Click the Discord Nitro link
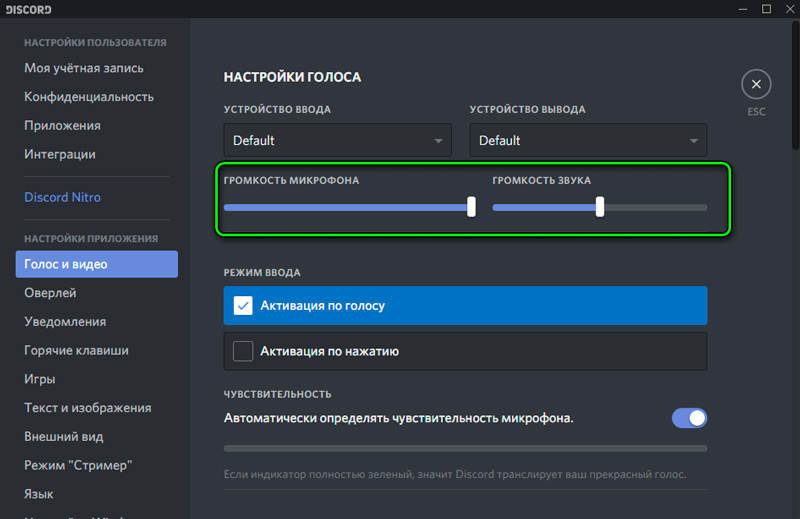 [62, 197]
